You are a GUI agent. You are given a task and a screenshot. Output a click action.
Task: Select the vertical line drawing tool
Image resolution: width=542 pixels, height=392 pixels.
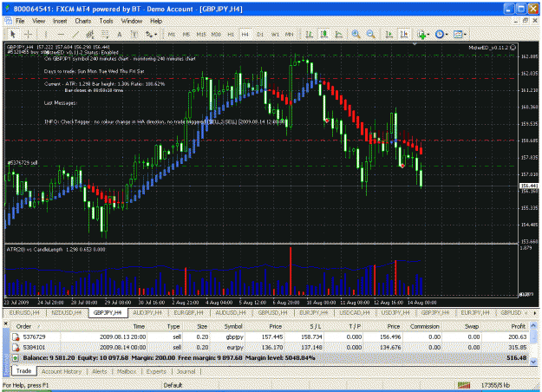click(46, 34)
